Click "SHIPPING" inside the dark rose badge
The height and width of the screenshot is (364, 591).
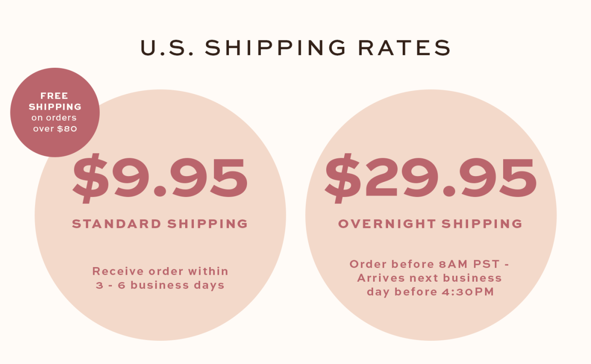pos(55,107)
